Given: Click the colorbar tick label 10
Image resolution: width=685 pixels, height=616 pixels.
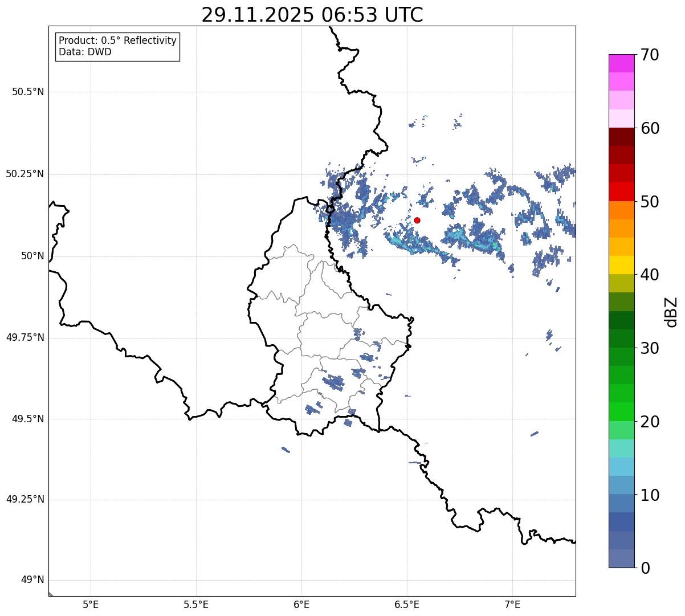Looking at the screenshot, I should [x=650, y=495].
